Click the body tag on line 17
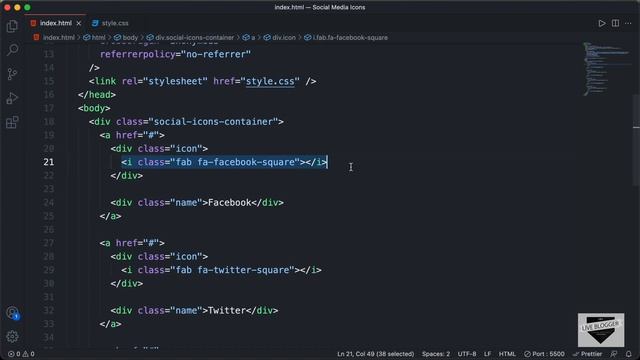640x360 pixels. (x=94, y=108)
